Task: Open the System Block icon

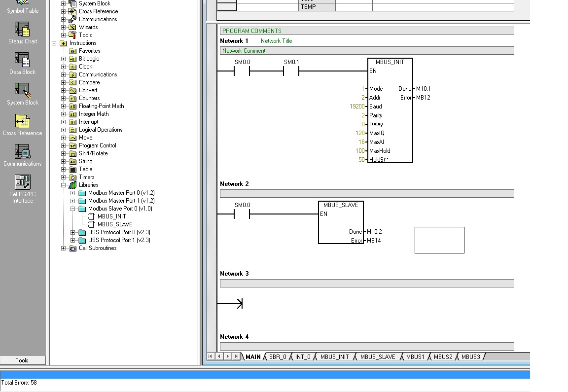Action: coord(22,92)
